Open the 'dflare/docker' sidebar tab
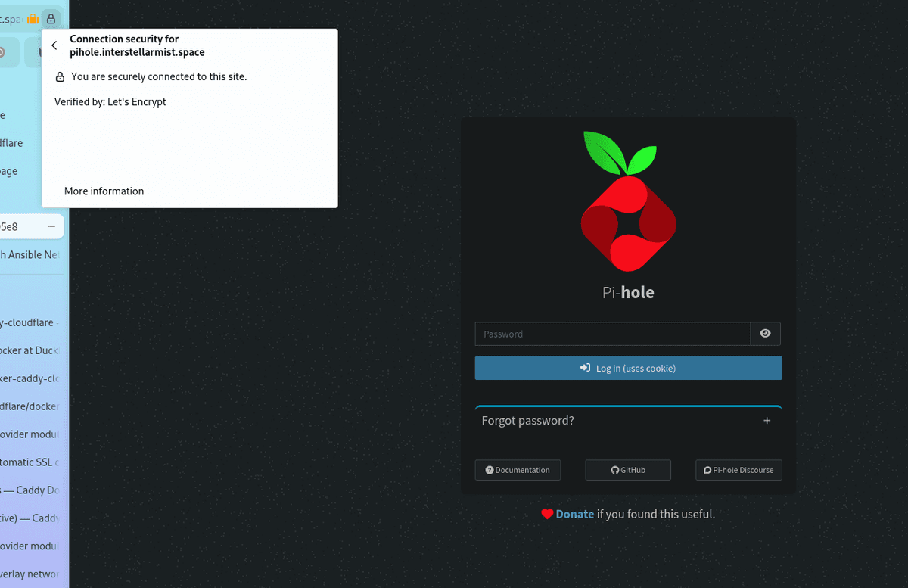 (x=30, y=406)
